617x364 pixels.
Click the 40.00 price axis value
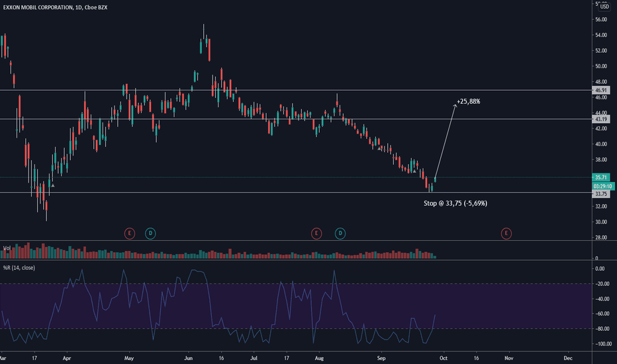(x=601, y=144)
